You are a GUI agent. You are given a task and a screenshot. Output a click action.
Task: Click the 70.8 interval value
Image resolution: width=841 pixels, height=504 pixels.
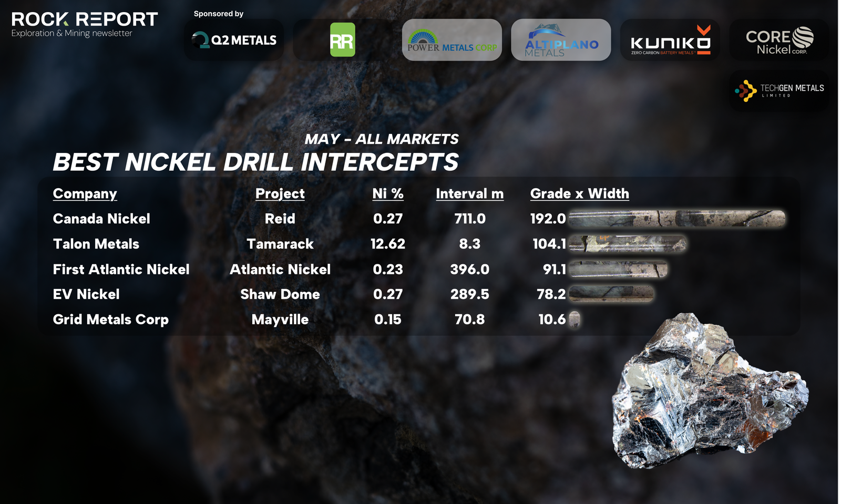470,320
